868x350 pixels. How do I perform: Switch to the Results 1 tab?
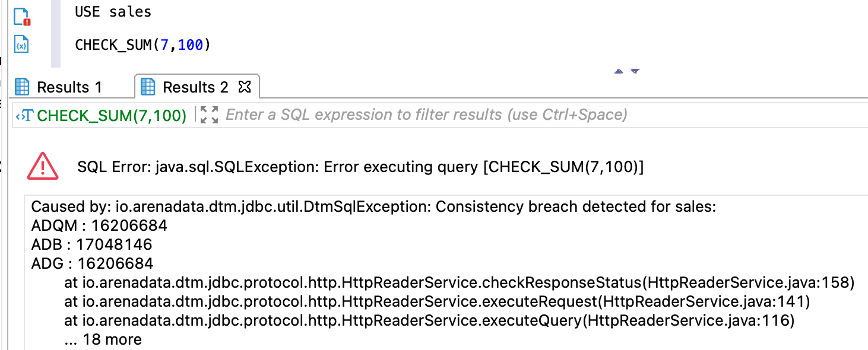[58, 87]
